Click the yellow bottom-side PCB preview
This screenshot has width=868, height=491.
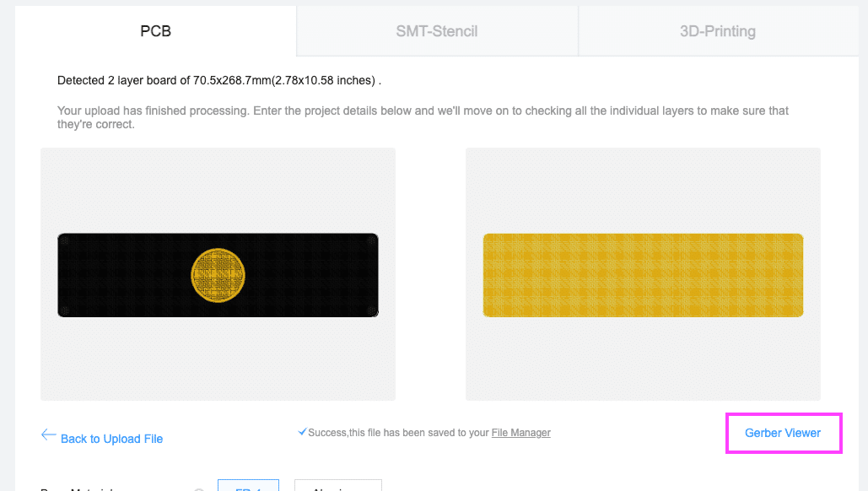pos(643,275)
